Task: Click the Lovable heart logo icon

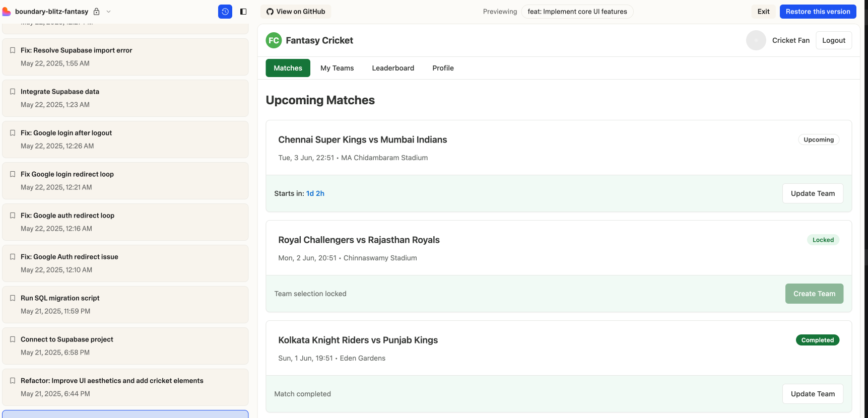Action: coord(7,12)
